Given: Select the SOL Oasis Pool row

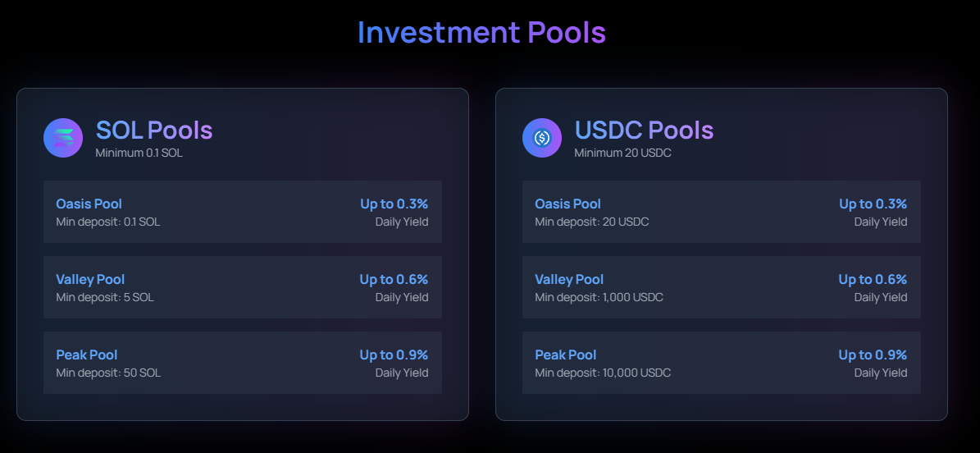Looking at the screenshot, I should [243, 212].
